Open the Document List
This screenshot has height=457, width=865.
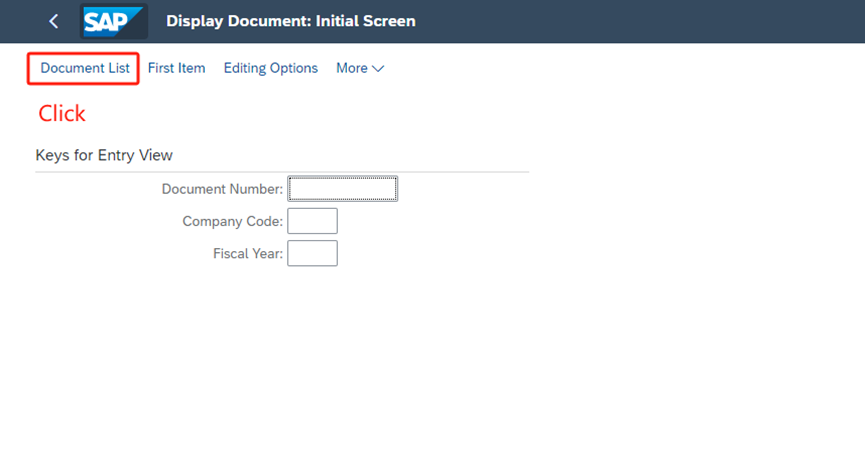85,68
